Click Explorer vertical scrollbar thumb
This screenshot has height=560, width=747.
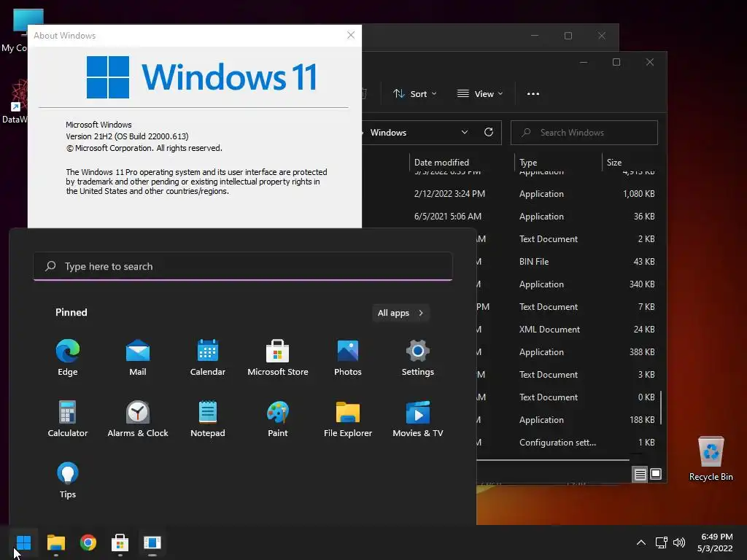click(x=661, y=408)
